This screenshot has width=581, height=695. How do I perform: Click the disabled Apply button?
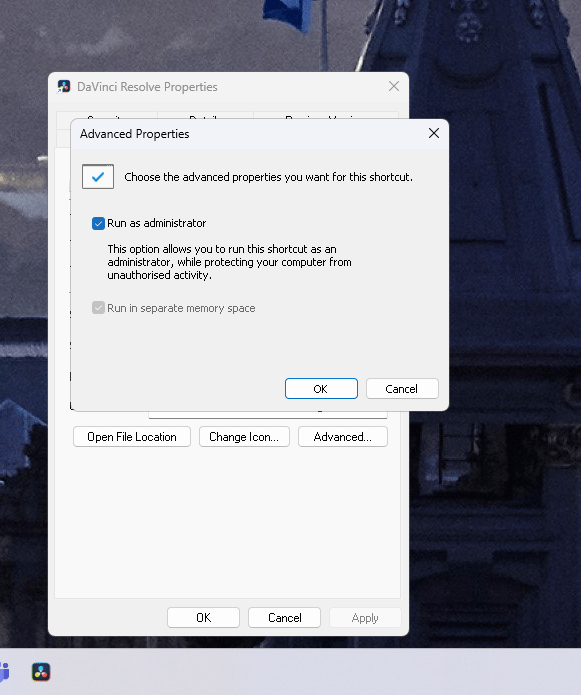coord(365,618)
